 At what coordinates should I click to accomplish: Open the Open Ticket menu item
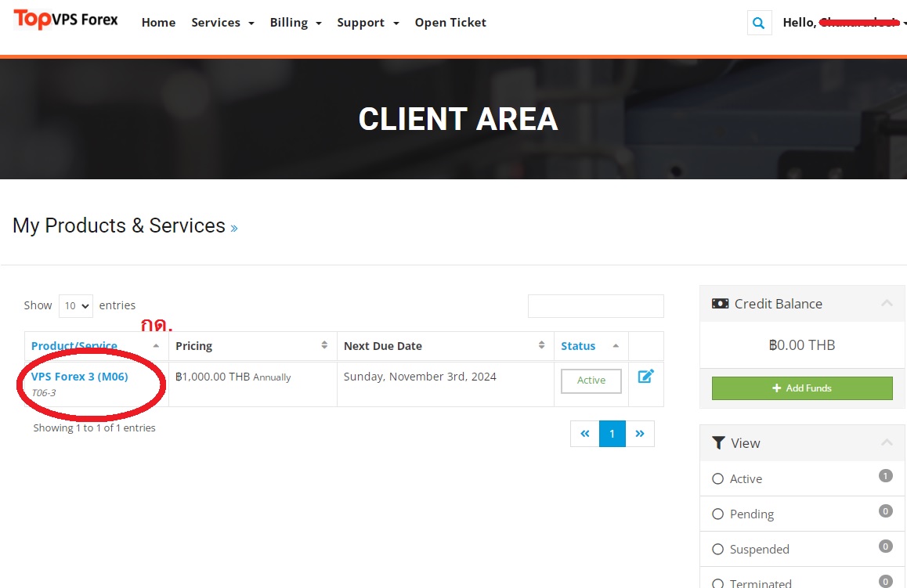click(450, 23)
